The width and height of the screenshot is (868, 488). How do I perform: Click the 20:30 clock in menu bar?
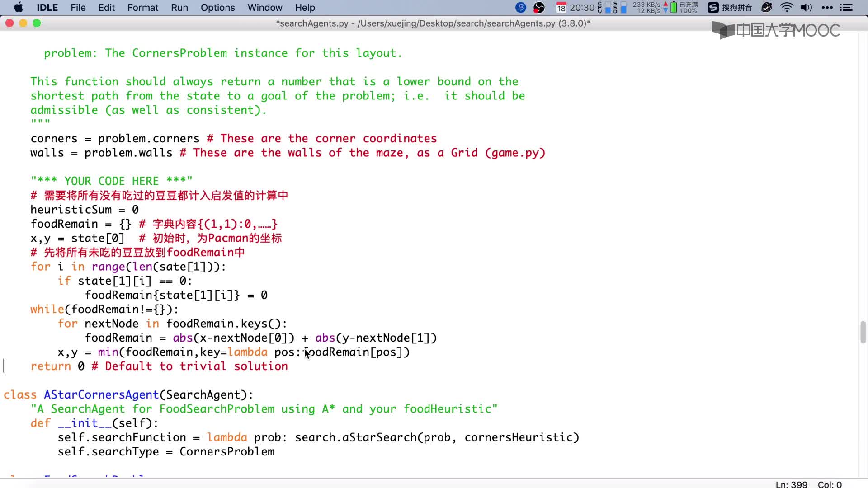[582, 8]
